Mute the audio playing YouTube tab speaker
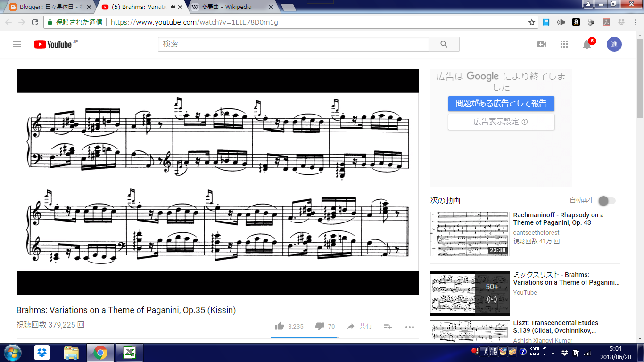This screenshot has width=644, height=362. click(x=172, y=7)
